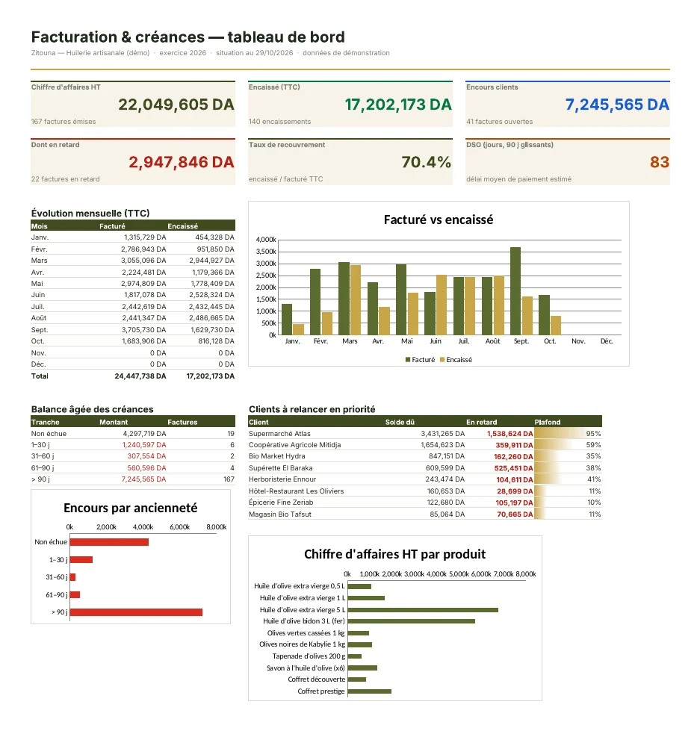Click the client "Coopérative Agricole Mitidja"
This screenshot has height=731, width=700.
[295, 445]
